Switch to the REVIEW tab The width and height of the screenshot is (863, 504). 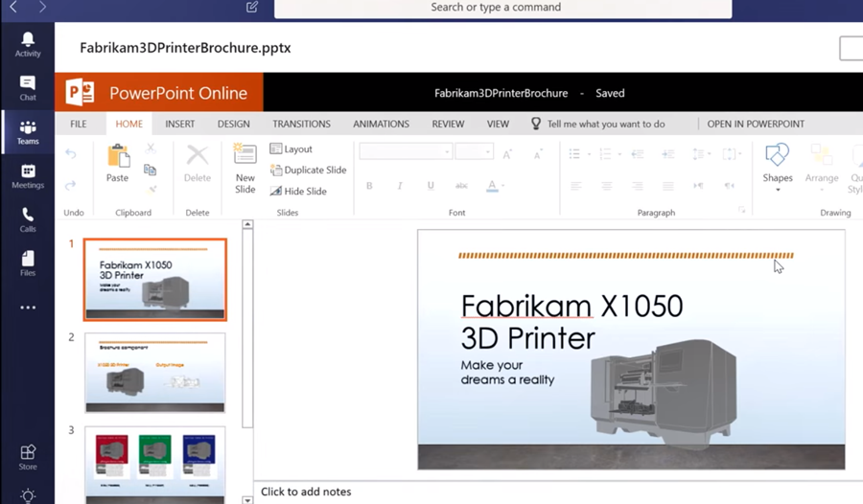(x=448, y=124)
